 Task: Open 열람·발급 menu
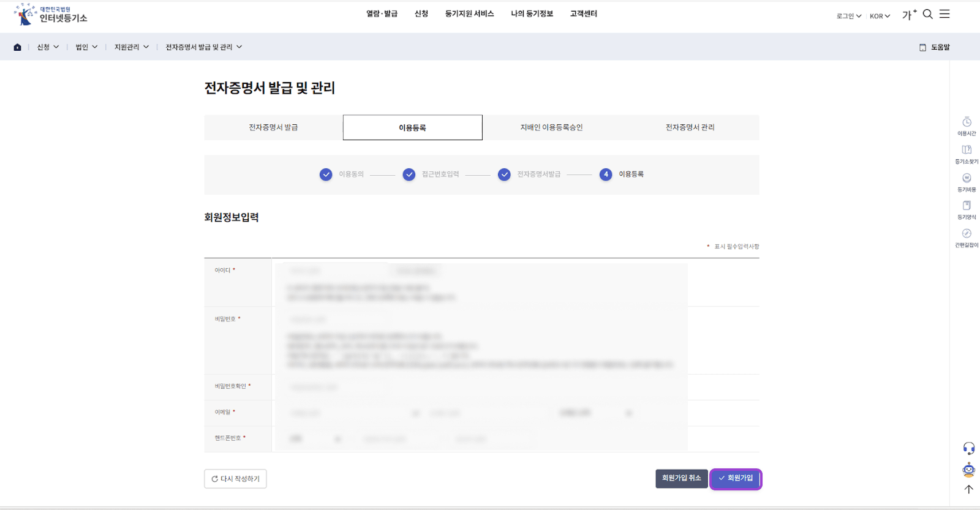pos(382,13)
